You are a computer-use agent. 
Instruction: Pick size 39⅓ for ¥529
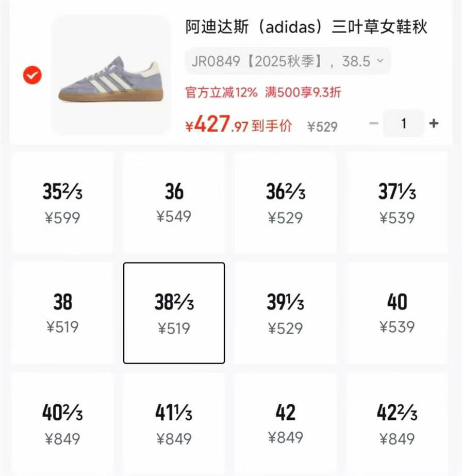click(x=285, y=313)
